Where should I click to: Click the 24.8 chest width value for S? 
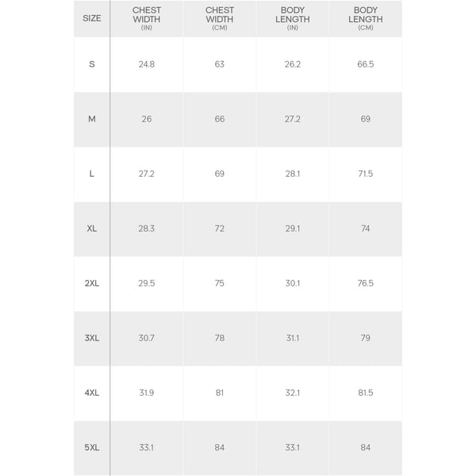coord(146,64)
